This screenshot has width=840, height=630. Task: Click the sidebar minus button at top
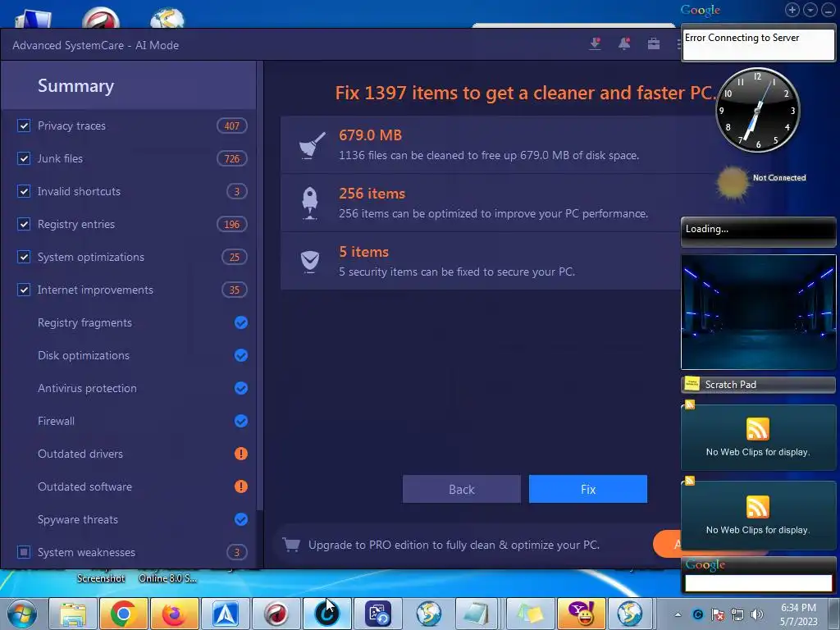[x=828, y=10]
